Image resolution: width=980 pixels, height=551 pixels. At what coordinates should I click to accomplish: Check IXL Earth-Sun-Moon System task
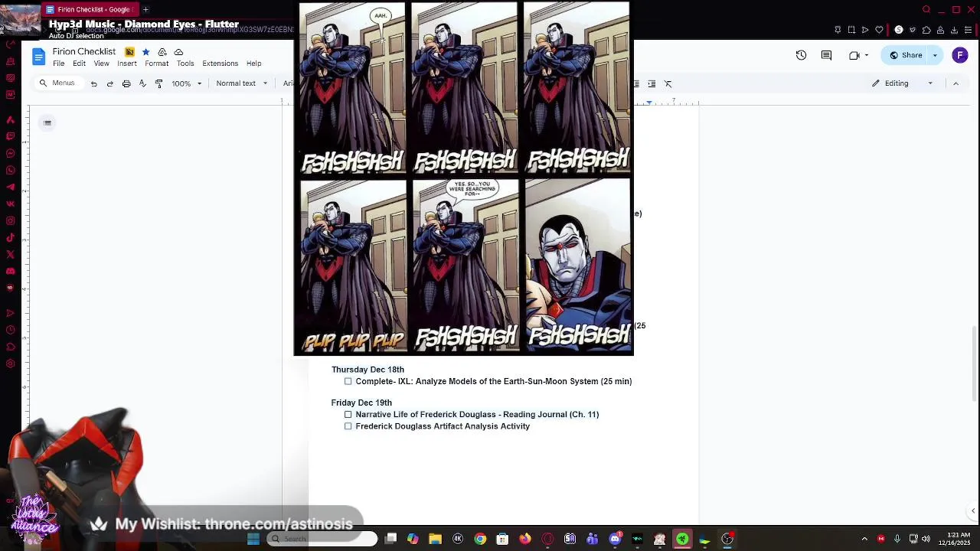coord(348,381)
